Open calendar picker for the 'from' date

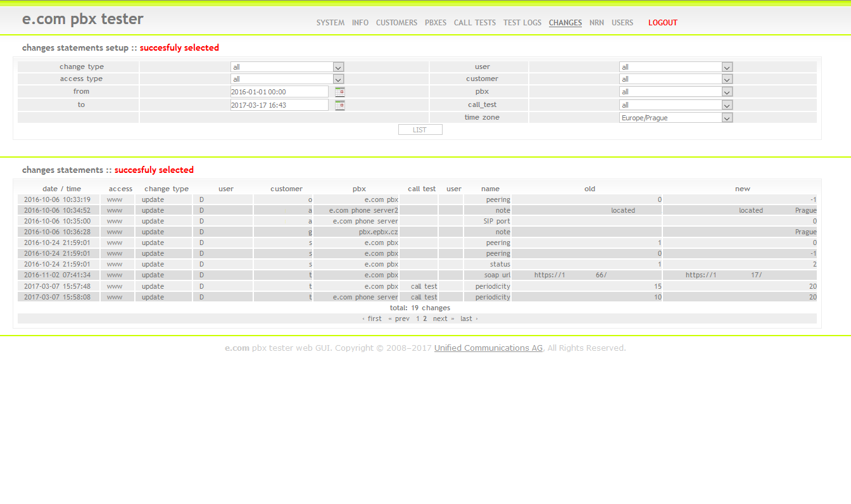(340, 92)
